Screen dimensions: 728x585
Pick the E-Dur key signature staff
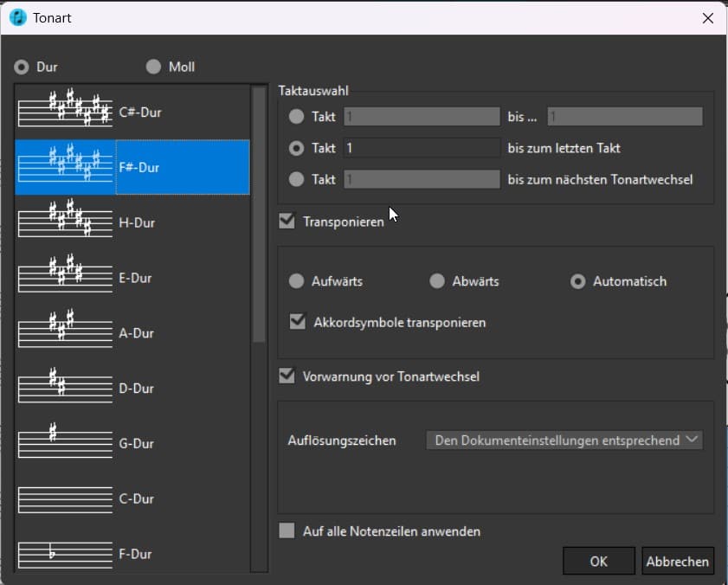pyautogui.click(x=66, y=278)
